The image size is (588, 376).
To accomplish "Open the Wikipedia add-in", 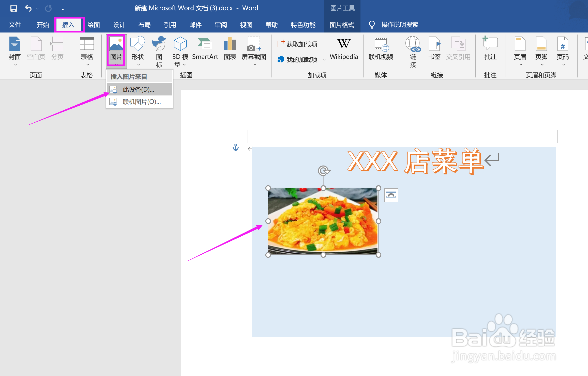I will pyautogui.click(x=344, y=50).
